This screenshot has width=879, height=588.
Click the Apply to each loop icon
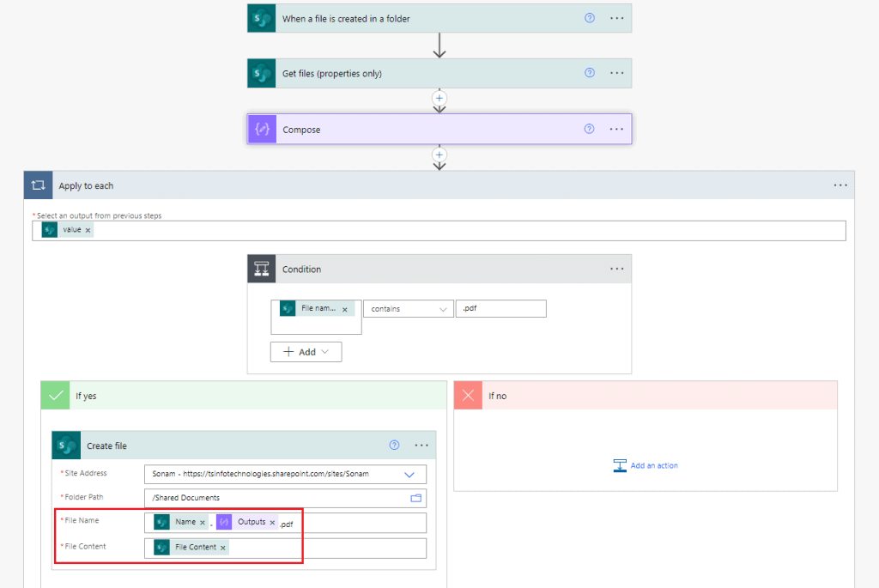(38, 185)
